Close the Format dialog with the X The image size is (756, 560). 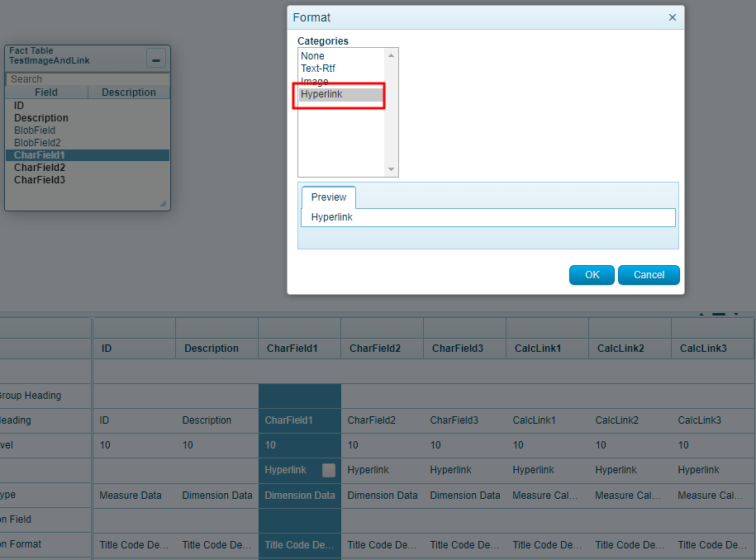(672, 17)
